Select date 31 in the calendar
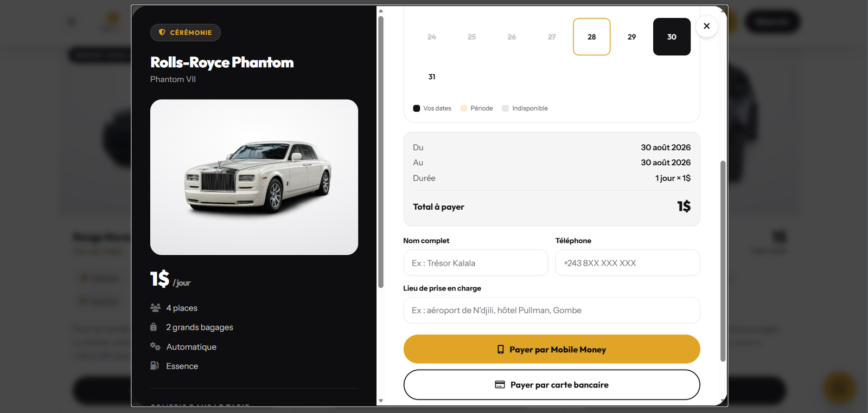The height and width of the screenshot is (413, 868). coord(432,76)
